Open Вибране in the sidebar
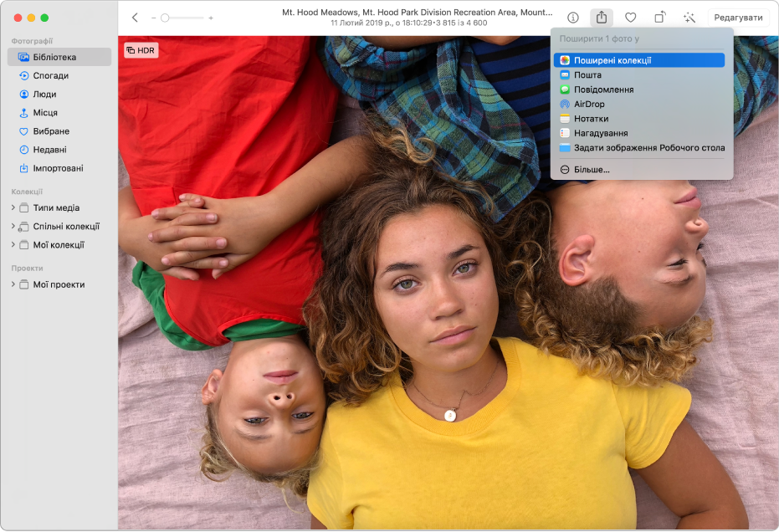The image size is (779, 532). tap(50, 131)
